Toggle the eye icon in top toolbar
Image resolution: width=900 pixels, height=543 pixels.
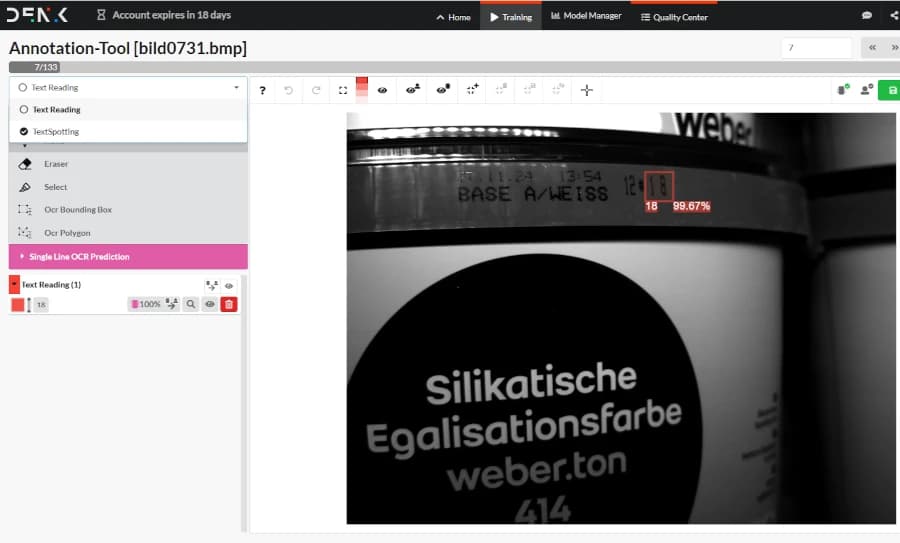pos(382,90)
